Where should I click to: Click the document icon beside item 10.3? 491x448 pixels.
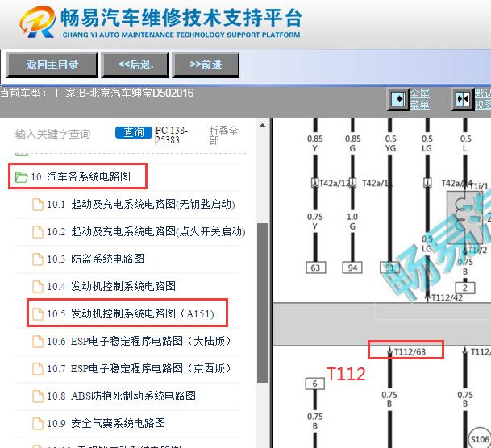38,259
